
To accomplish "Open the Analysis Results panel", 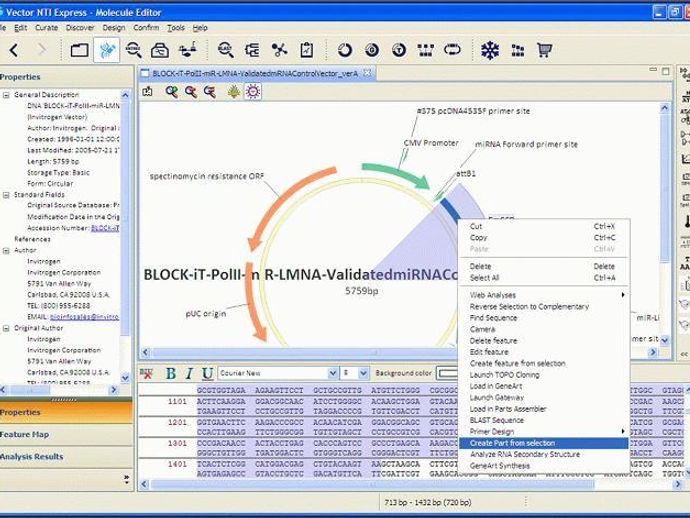I will 66,457.
